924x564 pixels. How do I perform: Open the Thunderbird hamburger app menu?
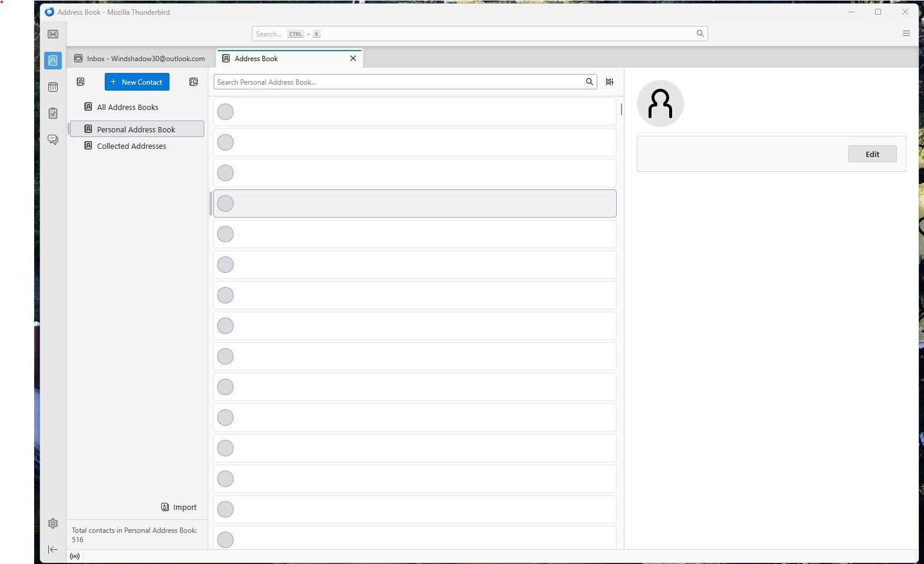coord(906,34)
